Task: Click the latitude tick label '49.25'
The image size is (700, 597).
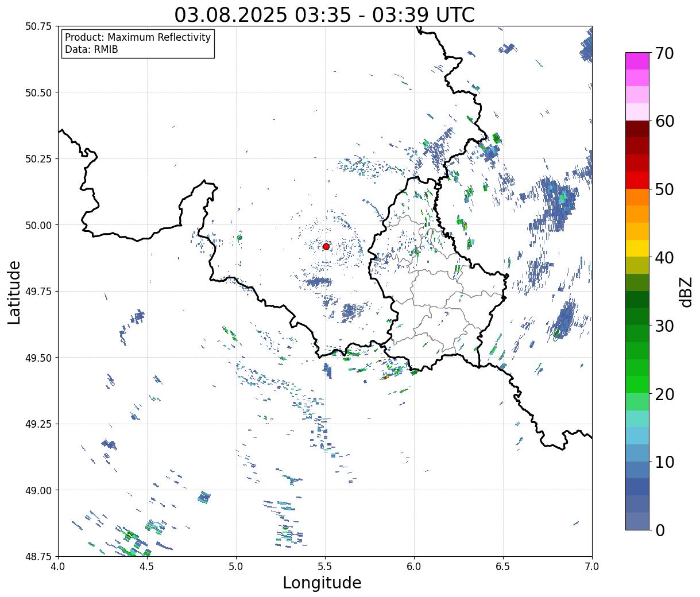Action: pyautogui.click(x=38, y=424)
